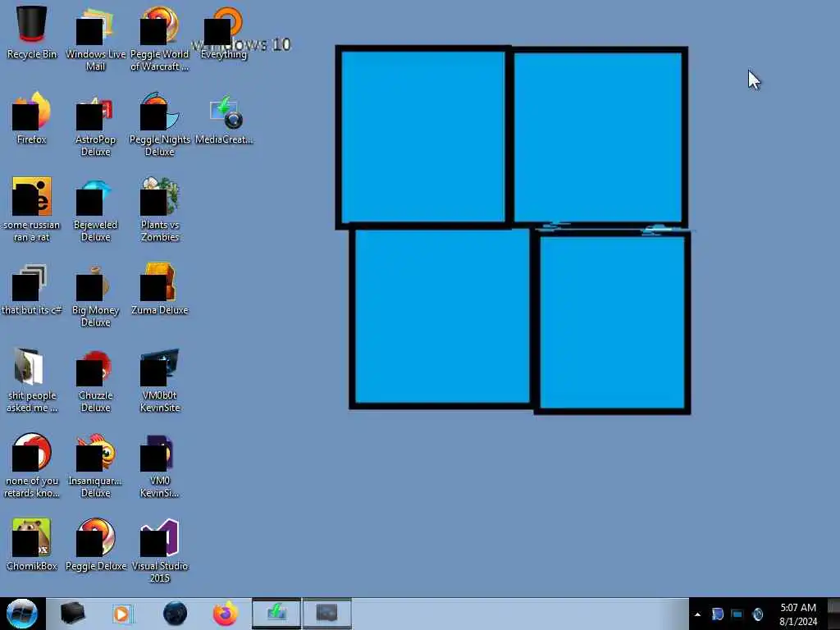Open the black box taskbar icon

(72, 614)
